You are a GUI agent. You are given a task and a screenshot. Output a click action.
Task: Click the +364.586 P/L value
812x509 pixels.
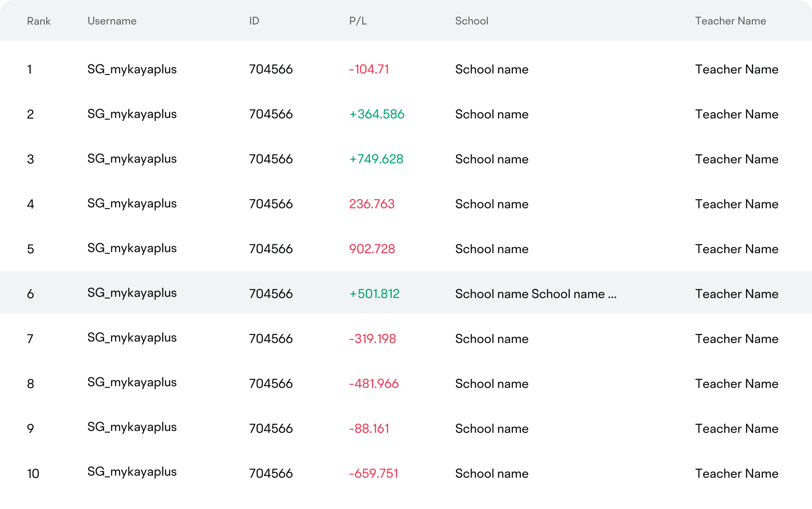point(377,114)
